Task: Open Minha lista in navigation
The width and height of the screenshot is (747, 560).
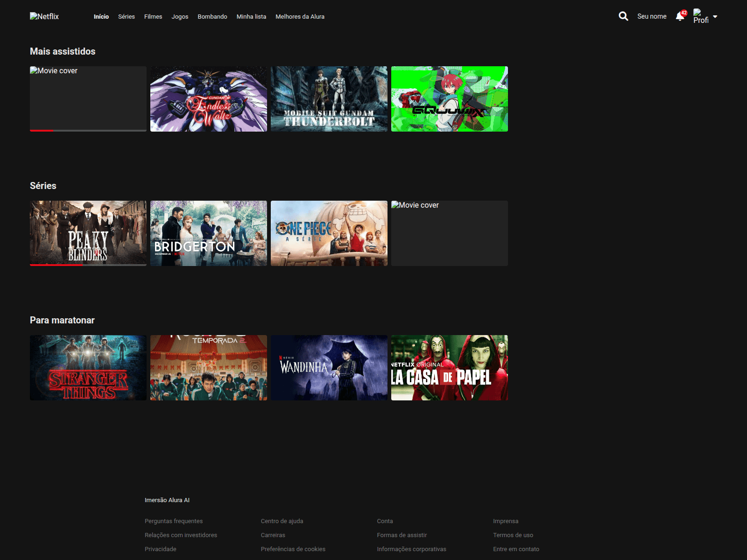Action: (x=251, y=17)
